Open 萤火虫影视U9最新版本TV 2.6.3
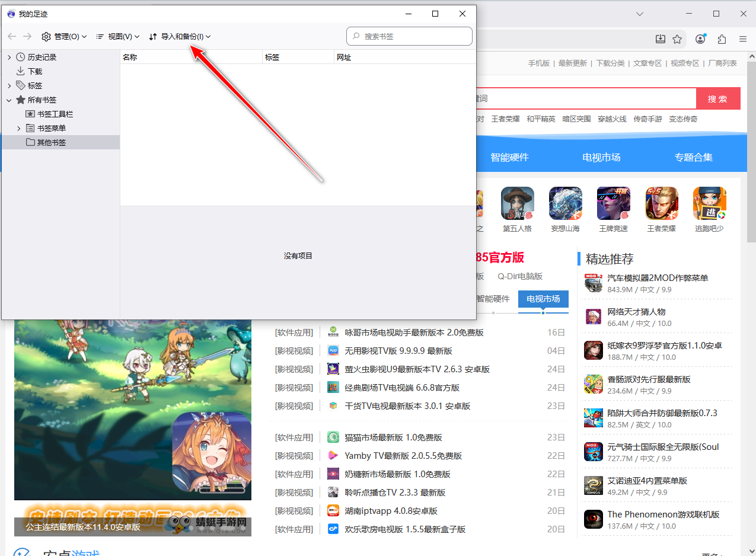This screenshot has height=556, width=756. 417,369
